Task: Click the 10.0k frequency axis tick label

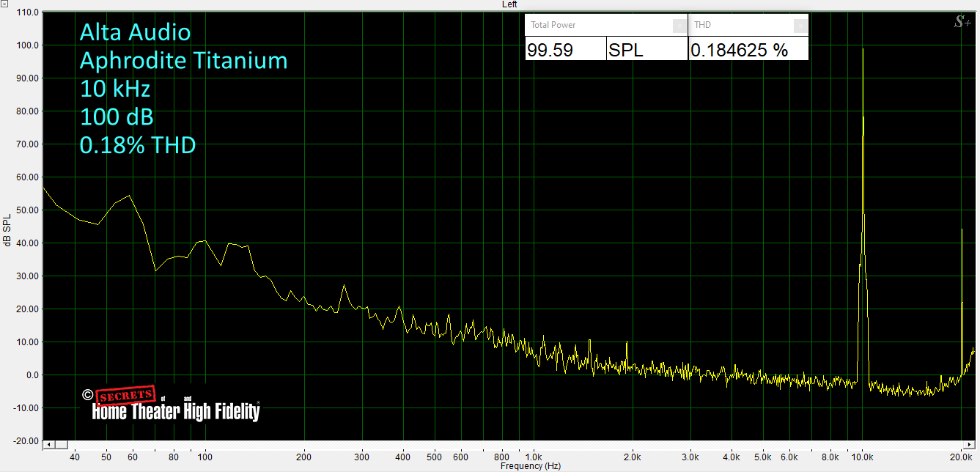Action: pos(862,457)
